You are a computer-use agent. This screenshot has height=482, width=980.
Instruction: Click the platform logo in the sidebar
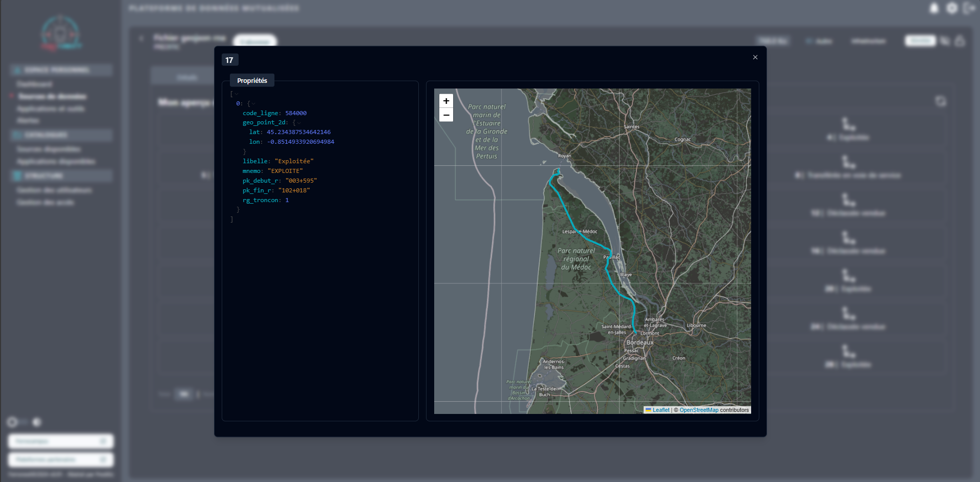(60, 34)
